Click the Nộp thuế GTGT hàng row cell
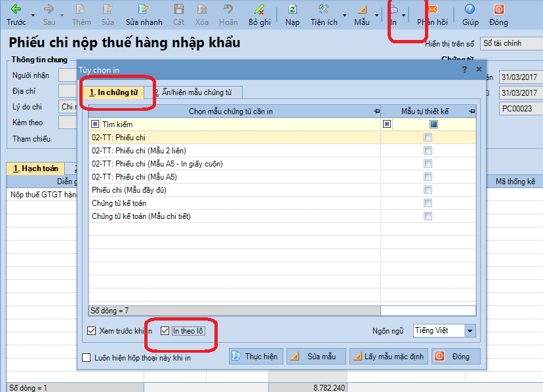Image resolution: width=543 pixels, height=392 pixels. click(x=42, y=195)
